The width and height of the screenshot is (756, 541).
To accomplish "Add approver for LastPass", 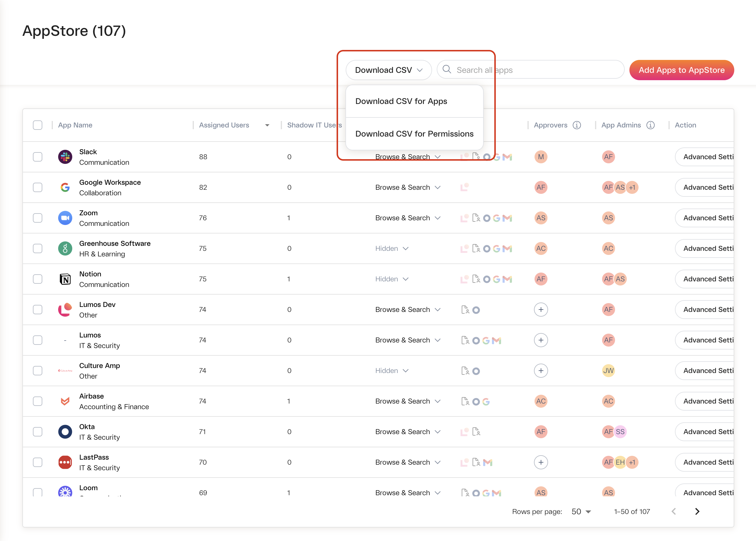I will [x=541, y=462].
